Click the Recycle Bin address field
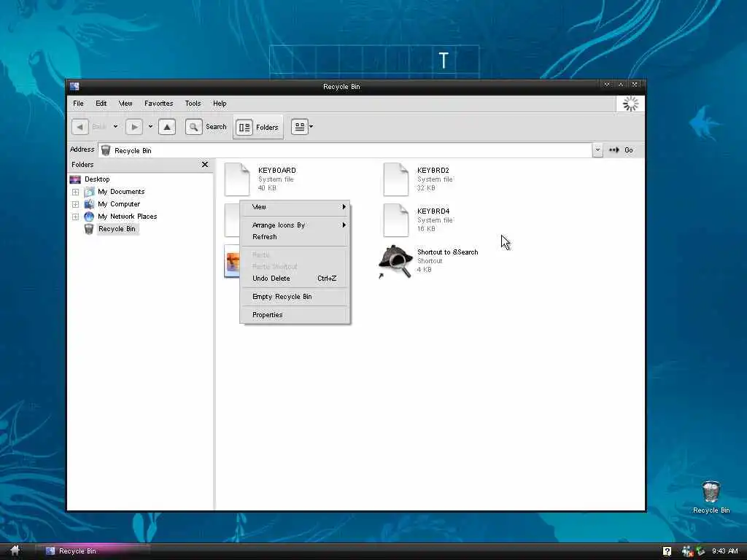The width and height of the screenshot is (747, 560). pyautogui.click(x=345, y=150)
